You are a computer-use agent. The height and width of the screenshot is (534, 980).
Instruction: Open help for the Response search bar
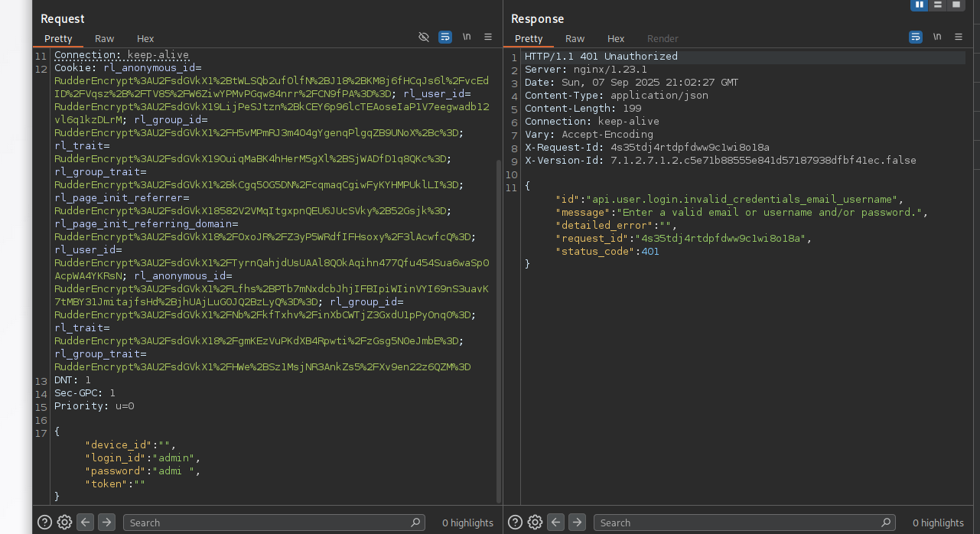coord(516,523)
